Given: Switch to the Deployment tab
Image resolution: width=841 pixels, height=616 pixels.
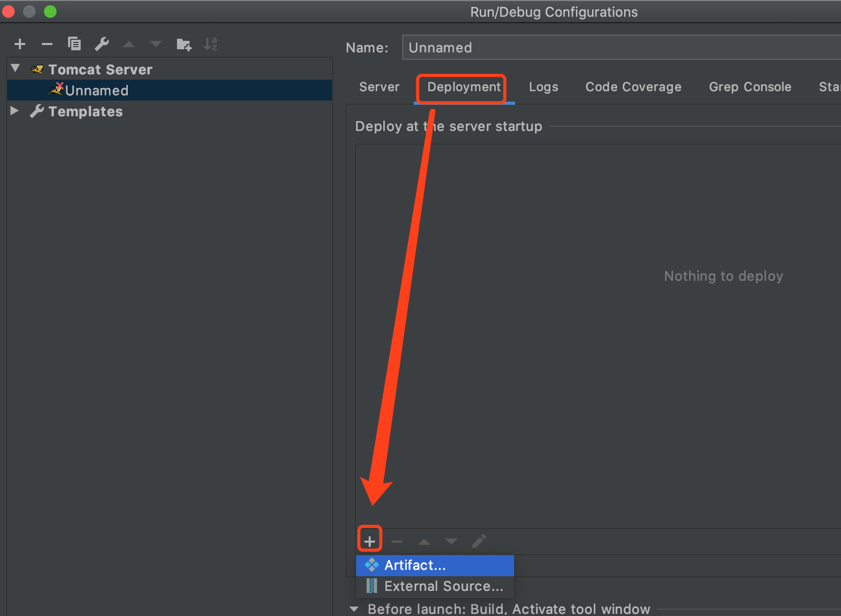Looking at the screenshot, I should coord(464,87).
